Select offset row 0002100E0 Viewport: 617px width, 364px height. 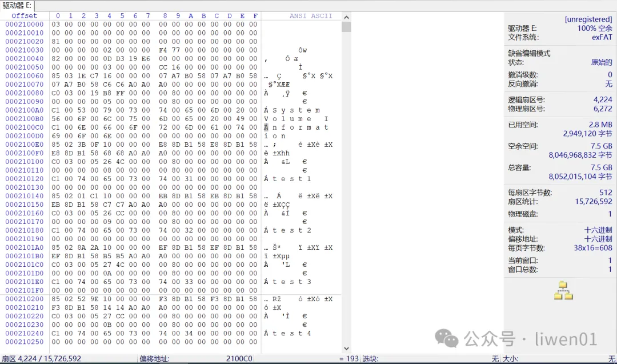coord(25,145)
